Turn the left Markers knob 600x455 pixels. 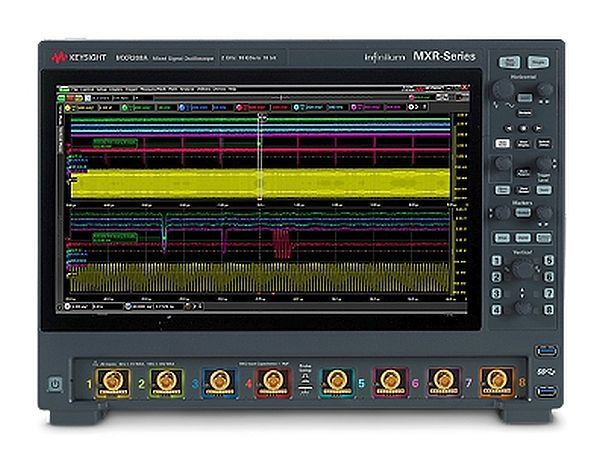pyautogui.click(x=502, y=212)
